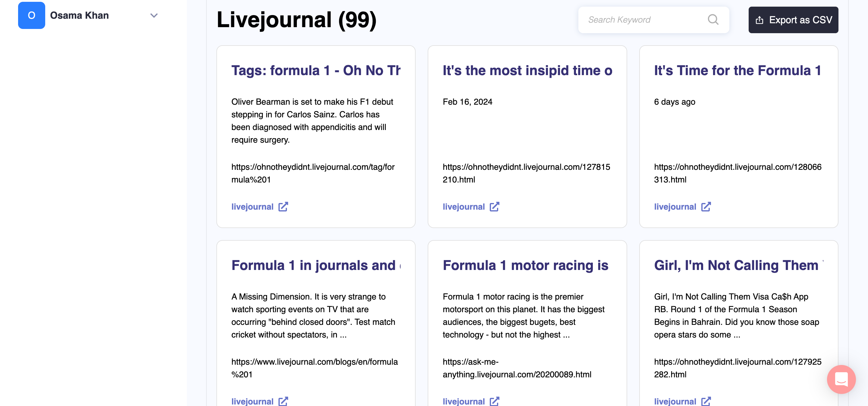
Task: Click the ask-me-anything.livejournal.com URL text
Action: pos(517,368)
